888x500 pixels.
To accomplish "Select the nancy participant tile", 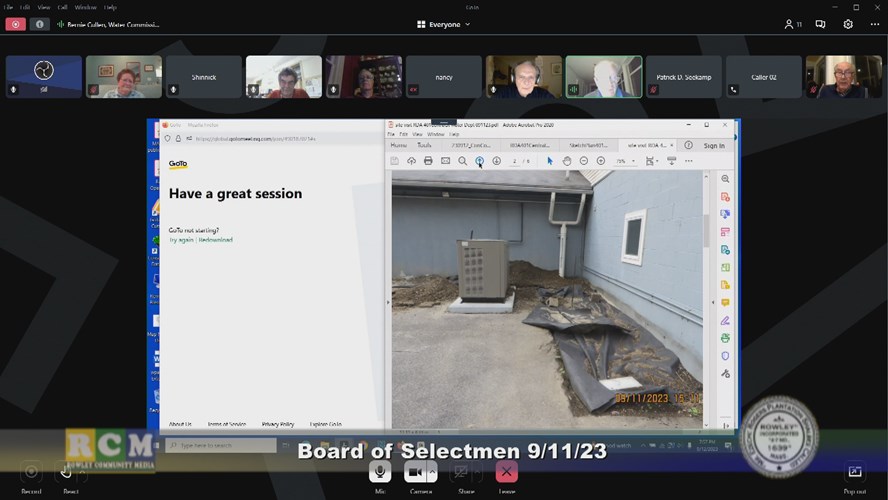I will 444,77.
